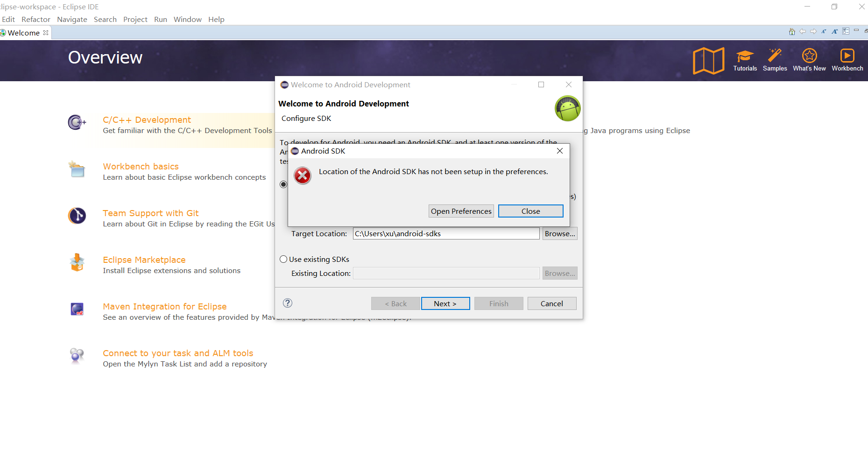
Task: Reduce font size using the smaller A icon
Action: pyautogui.click(x=824, y=32)
